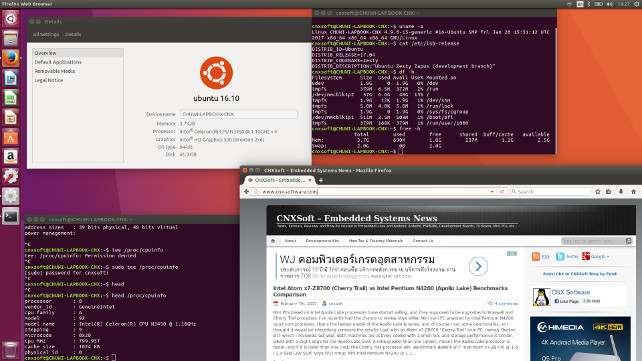
Task: Select Overview in Details sidebar
Action: [x=78, y=53]
